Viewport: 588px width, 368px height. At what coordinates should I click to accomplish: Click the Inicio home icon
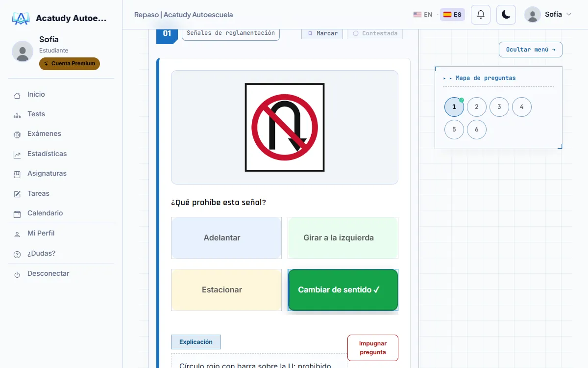[17, 95]
